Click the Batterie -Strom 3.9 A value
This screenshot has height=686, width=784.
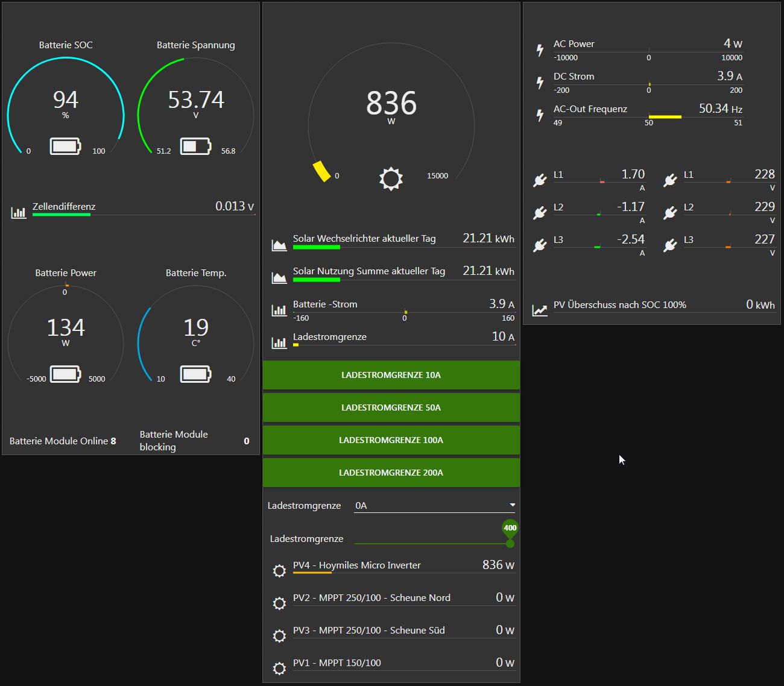coord(502,304)
